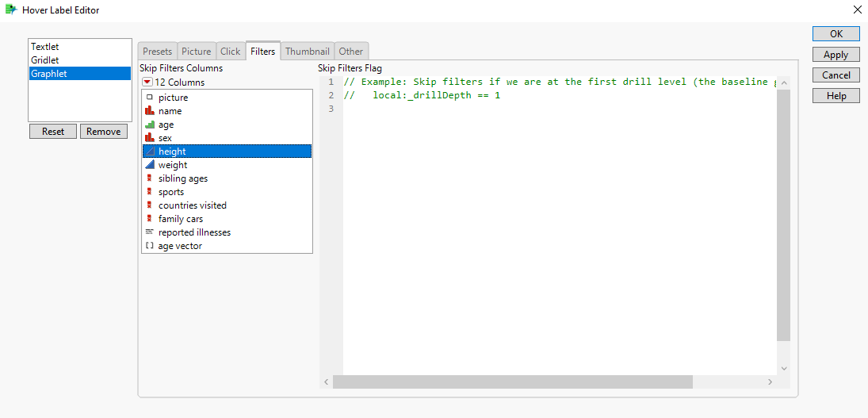Click the icon beside age vector column
Screen dimensions: 868x418
pos(149,246)
